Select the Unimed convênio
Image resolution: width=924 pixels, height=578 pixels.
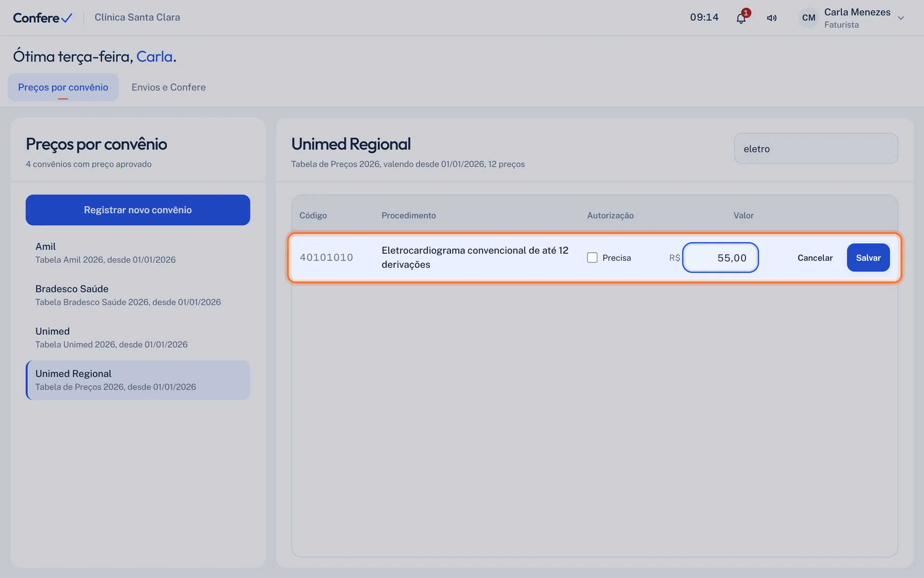138,338
